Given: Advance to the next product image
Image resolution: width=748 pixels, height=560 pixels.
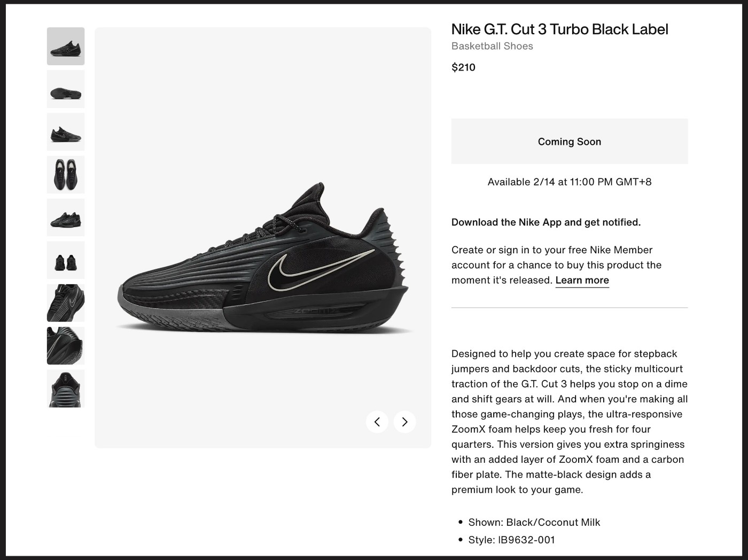Looking at the screenshot, I should click(x=404, y=422).
